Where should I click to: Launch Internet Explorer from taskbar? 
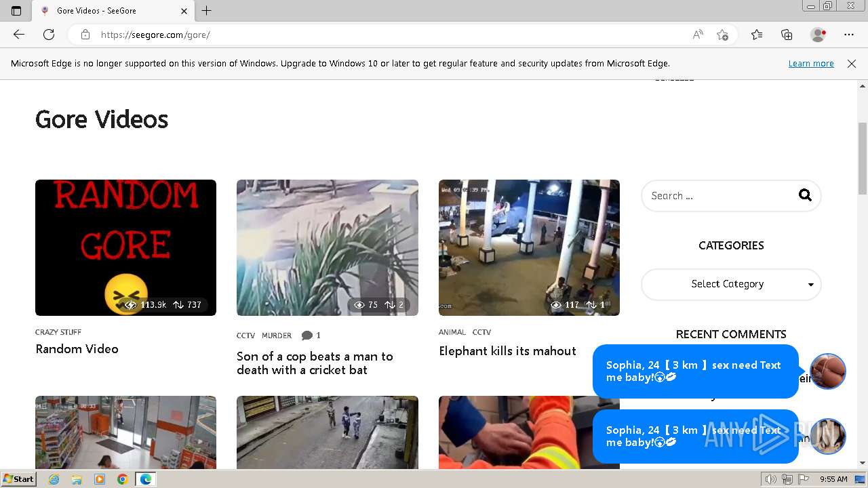54,479
